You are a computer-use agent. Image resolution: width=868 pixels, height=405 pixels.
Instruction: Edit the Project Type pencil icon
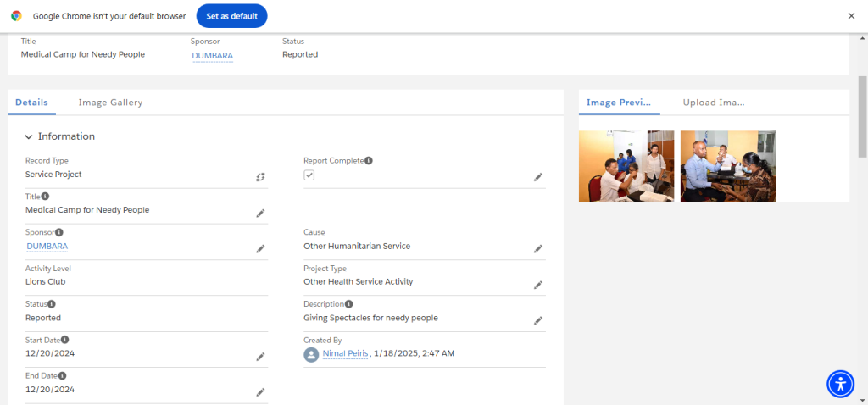[x=538, y=285]
